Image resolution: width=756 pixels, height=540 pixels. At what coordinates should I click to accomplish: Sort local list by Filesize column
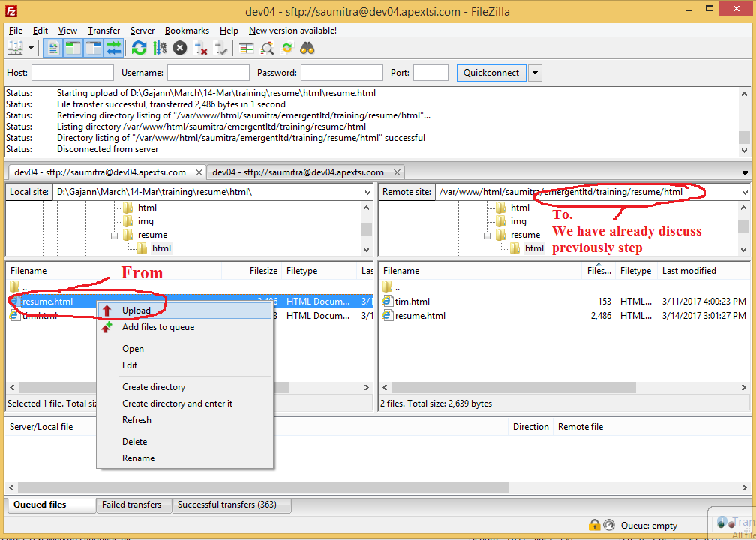click(x=252, y=271)
